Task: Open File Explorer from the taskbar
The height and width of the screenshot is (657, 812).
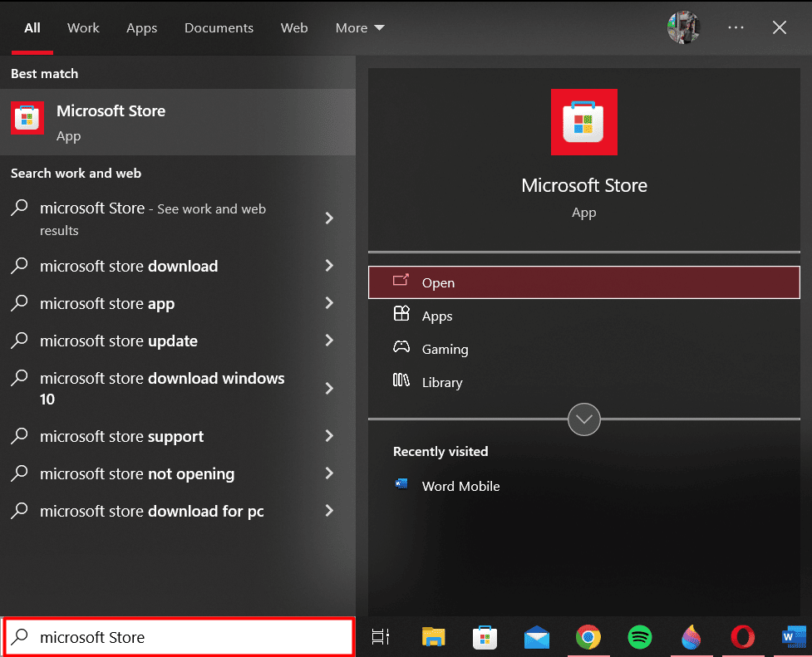Action: point(433,637)
